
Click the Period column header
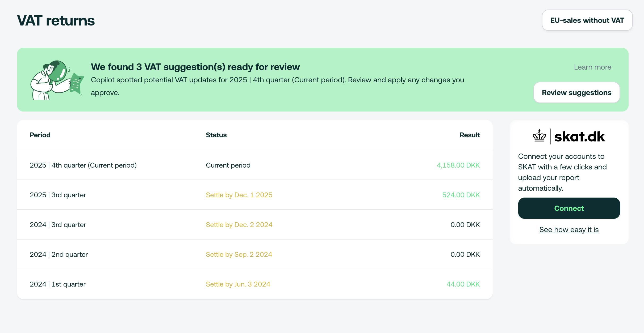[x=40, y=135]
